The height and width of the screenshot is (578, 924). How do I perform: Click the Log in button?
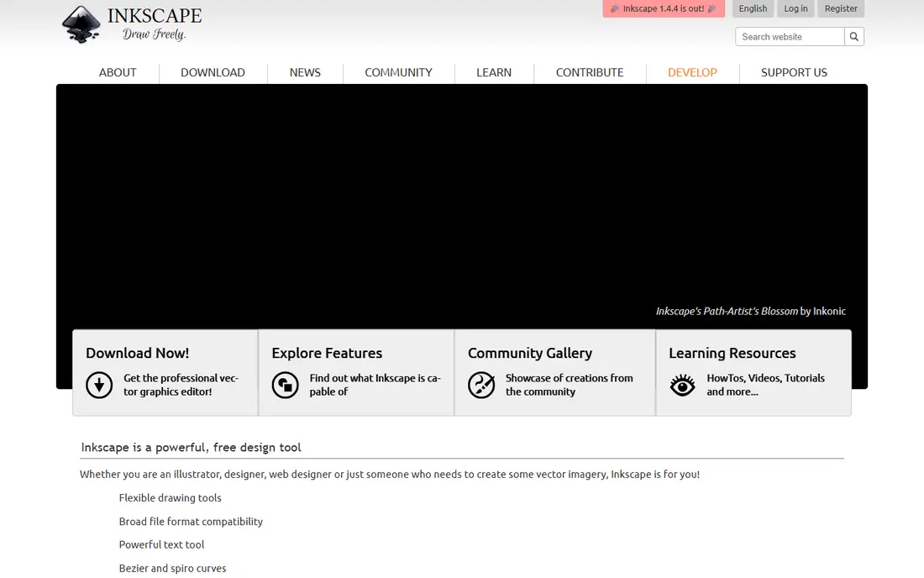click(x=795, y=8)
